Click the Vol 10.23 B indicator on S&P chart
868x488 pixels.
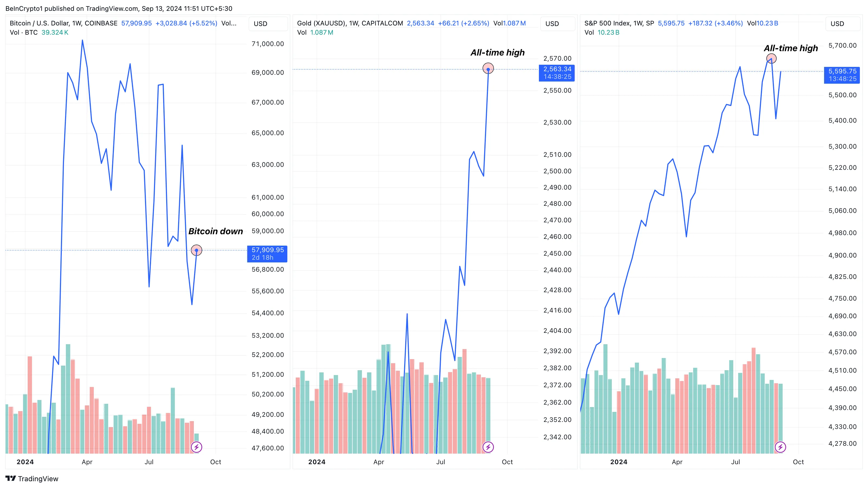(x=602, y=33)
